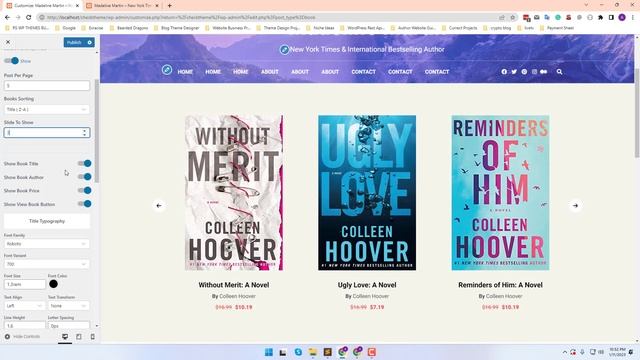Click the search magnifier icon in header
The image size is (640, 360).
tap(559, 72)
